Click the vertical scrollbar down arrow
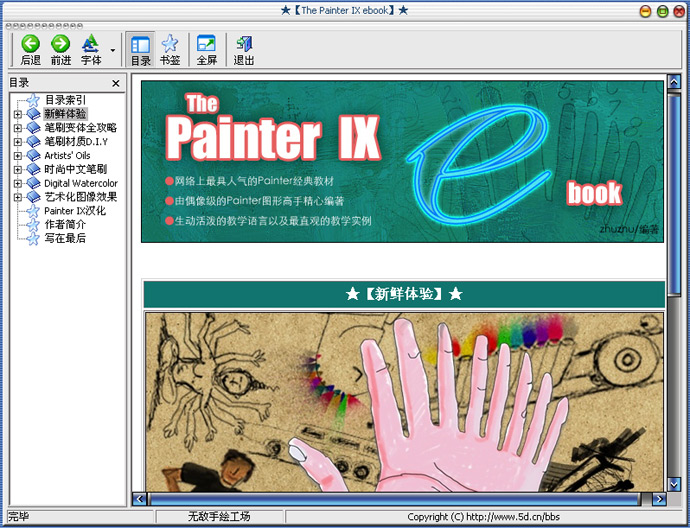The width and height of the screenshot is (690, 528). coord(674,484)
